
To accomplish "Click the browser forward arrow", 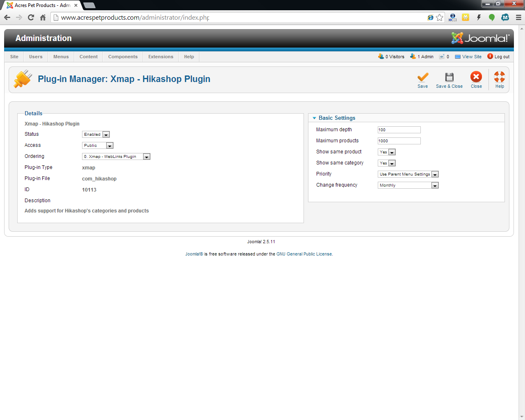I will pos(19,17).
